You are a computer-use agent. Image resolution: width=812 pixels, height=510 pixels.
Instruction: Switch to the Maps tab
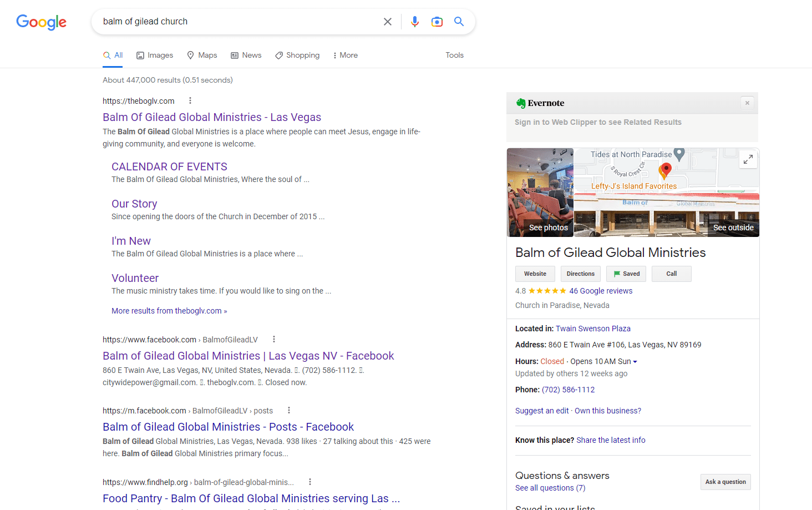202,55
